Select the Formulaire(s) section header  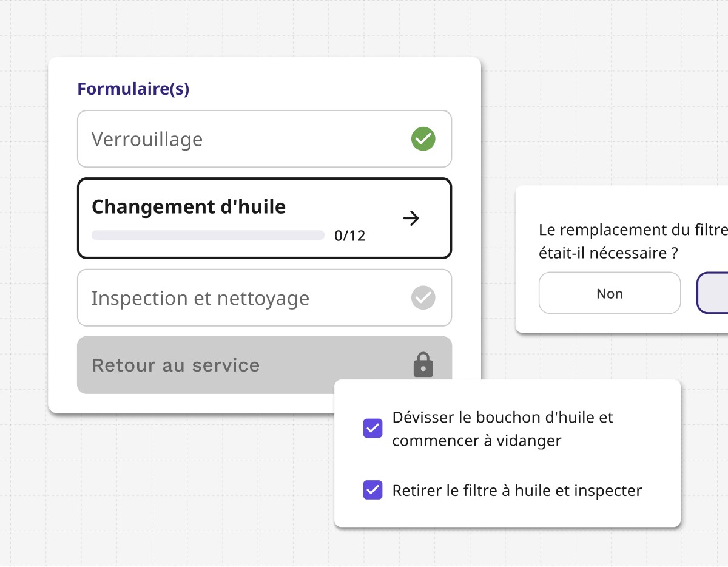[133, 88]
